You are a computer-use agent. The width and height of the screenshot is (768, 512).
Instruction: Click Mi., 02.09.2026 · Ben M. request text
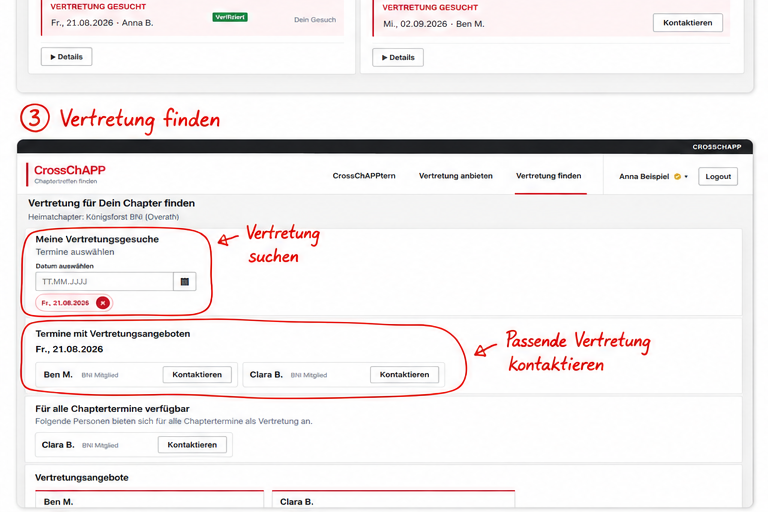click(433, 24)
